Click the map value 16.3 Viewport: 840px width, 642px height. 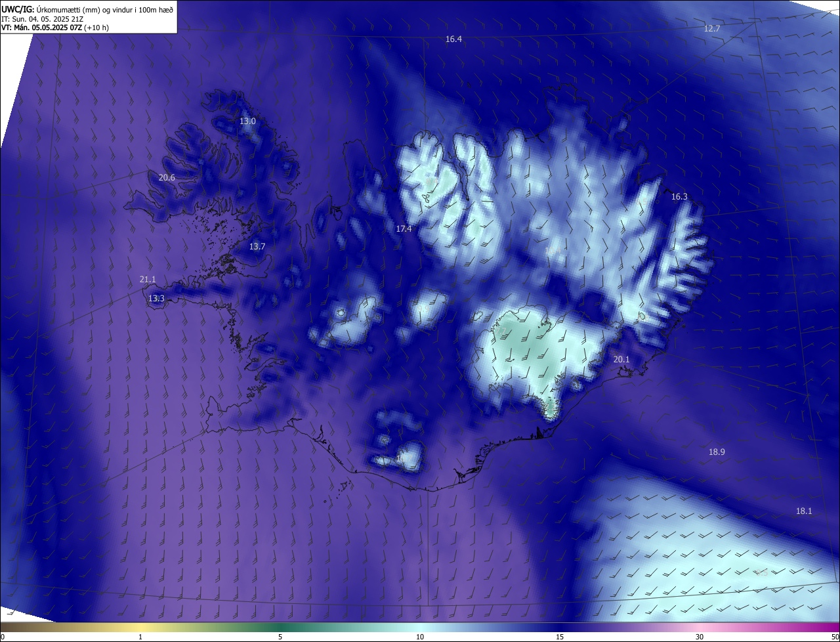click(x=679, y=197)
